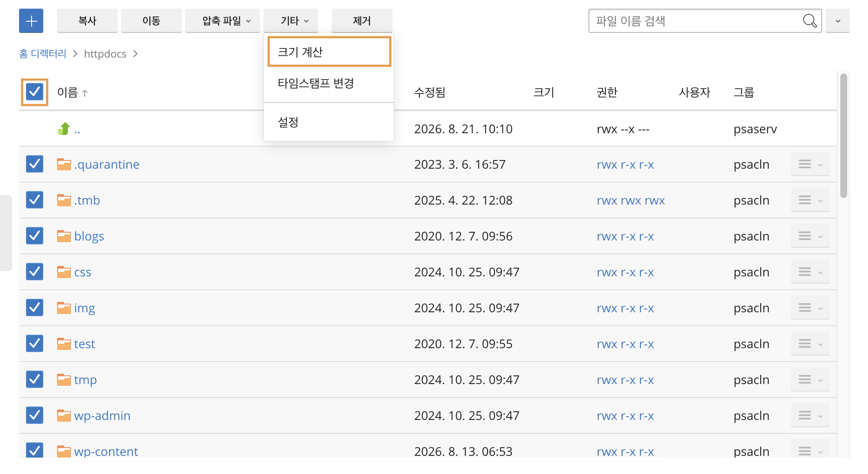The image size is (868, 474).
Task: Go up via green parent-directory arrow icon
Action: click(64, 128)
